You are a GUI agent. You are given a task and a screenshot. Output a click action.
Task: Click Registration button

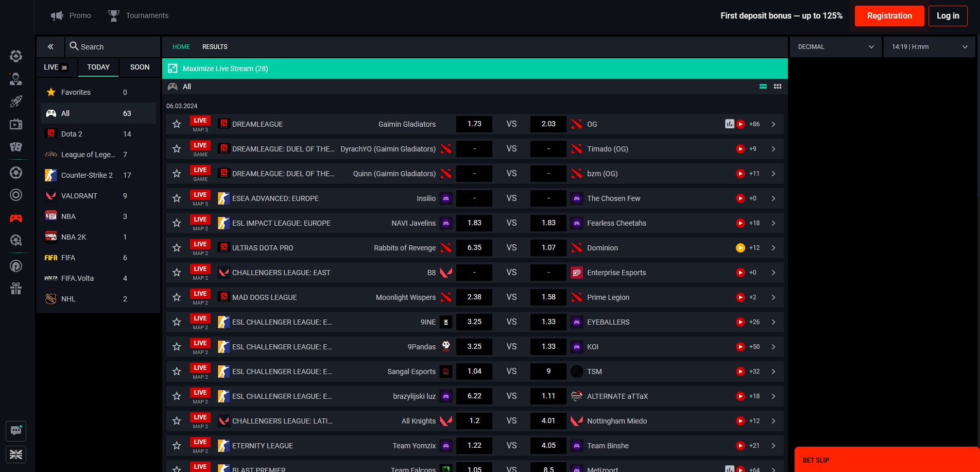[889, 16]
